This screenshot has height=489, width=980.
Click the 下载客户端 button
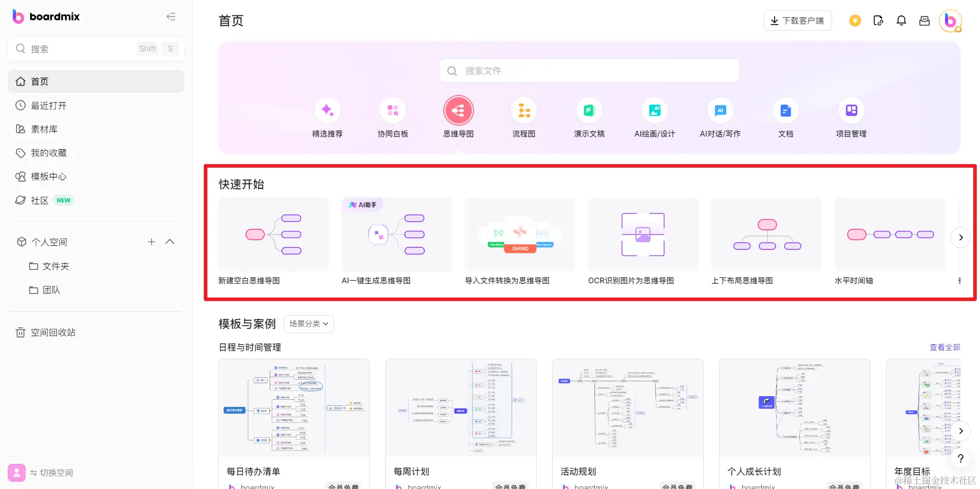[797, 21]
